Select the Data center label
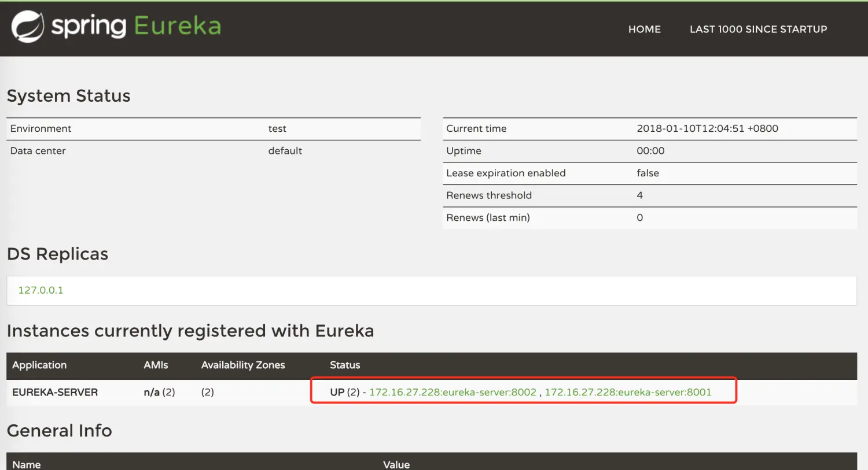Screen dimensions: 868x470 click(38, 151)
